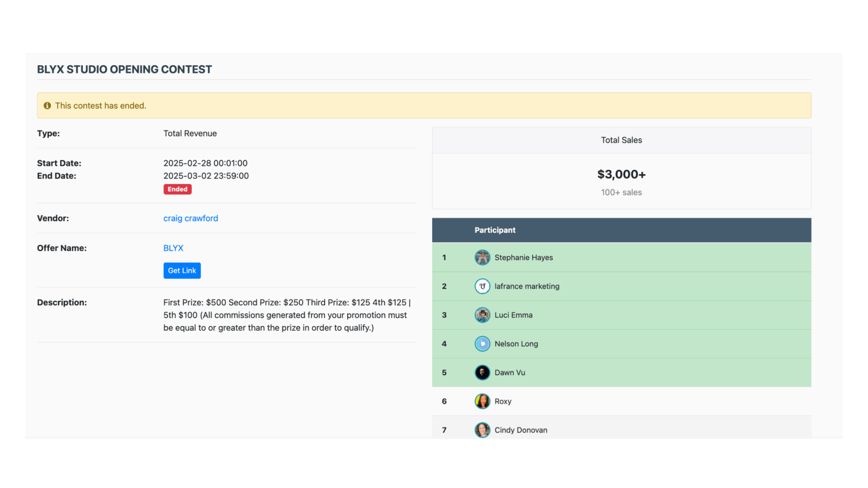Click Cindy Donovan's profile avatar
868x488 pixels.
(x=482, y=430)
